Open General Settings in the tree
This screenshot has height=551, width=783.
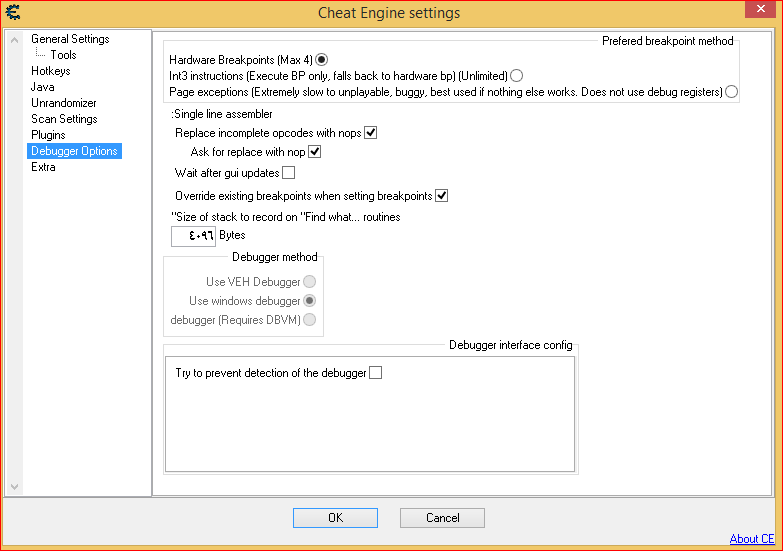[70, 39]
